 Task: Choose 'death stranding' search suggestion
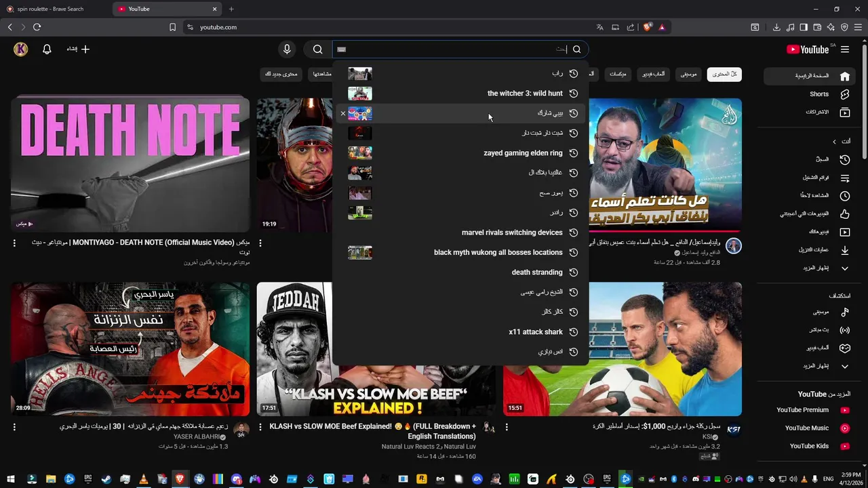point(460,272)
